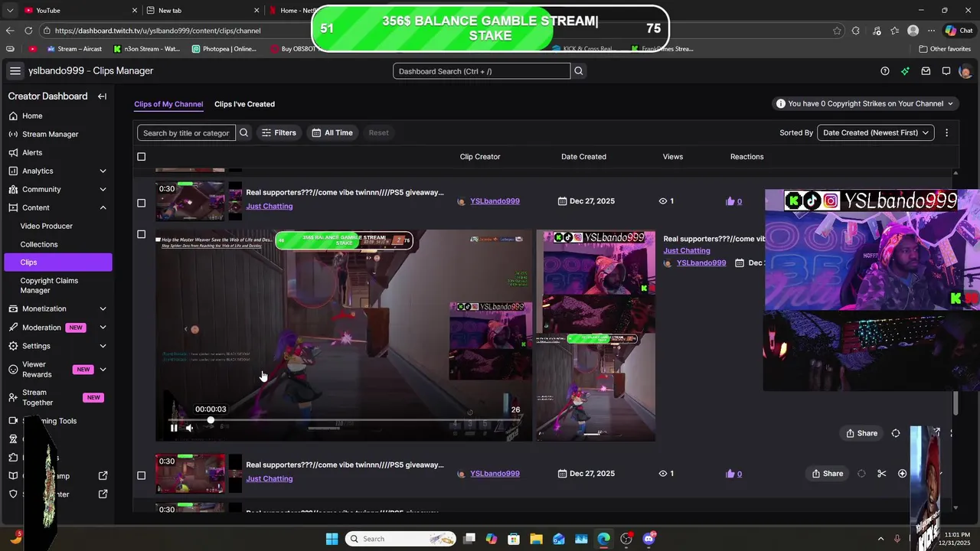Open Just Chatting link in first clip row
Viewport: 980px width, 551px height.
pyautogui.click(x=269, y=206)
